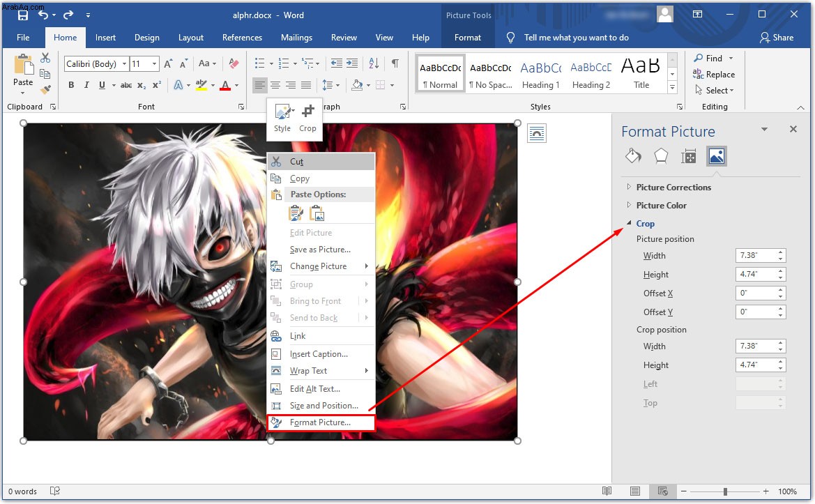Click the proofing status icon
Image resolution: width=815 pixels, height=504 pixels.
point(54,491)
